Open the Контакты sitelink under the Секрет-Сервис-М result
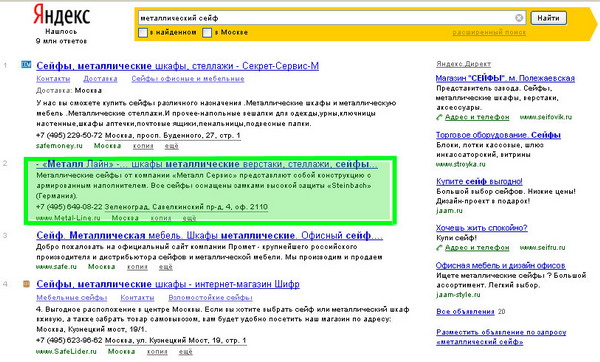Screen dimensions: 600x362 click(53, 79)
